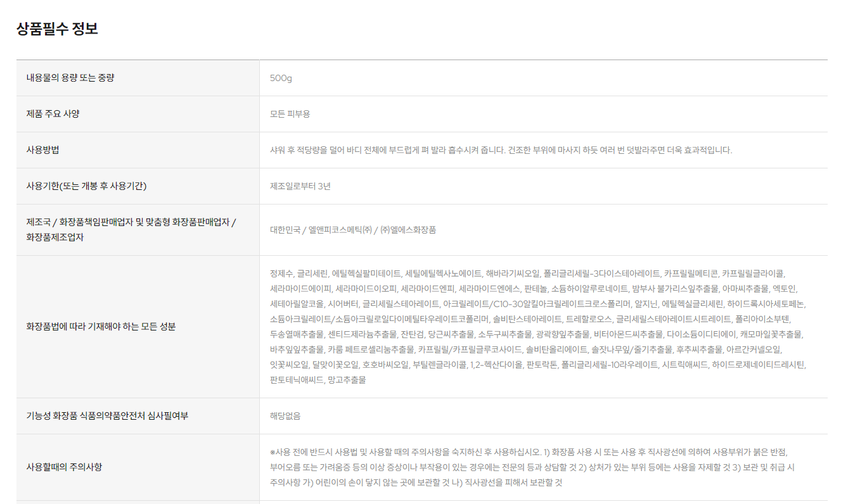Click the '모든 피부용' value text
Image resolution: width=841 pixels, height=504 pixels.
coord(290,114)
